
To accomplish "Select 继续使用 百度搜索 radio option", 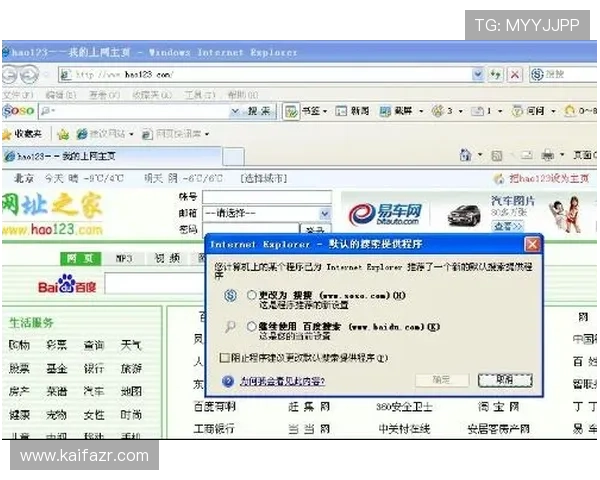I will coord(251,327).
